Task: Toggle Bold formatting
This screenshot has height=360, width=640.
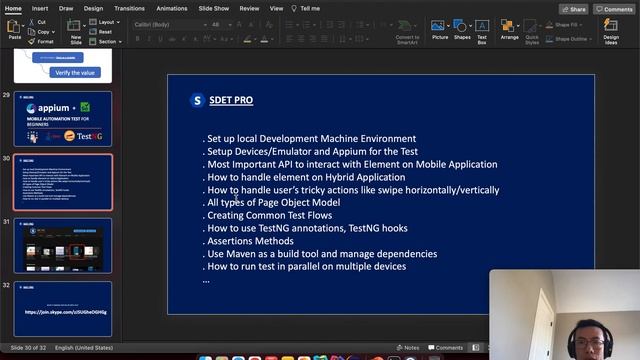Action: point(138,39)
